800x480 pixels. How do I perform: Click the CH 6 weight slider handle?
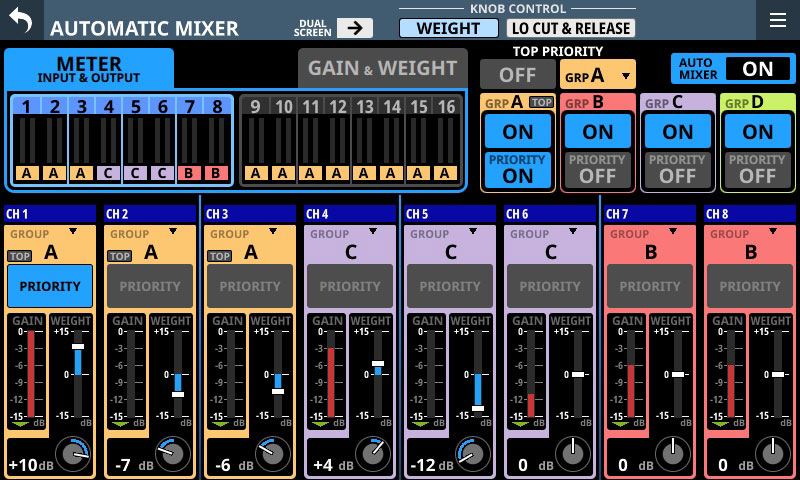pos(577,374)
